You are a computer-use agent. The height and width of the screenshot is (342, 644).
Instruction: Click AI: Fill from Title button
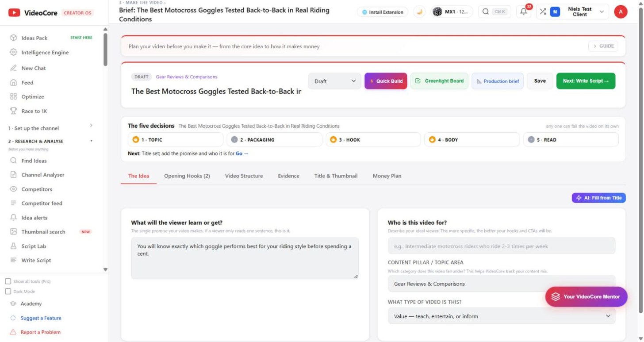pos(598,198)
